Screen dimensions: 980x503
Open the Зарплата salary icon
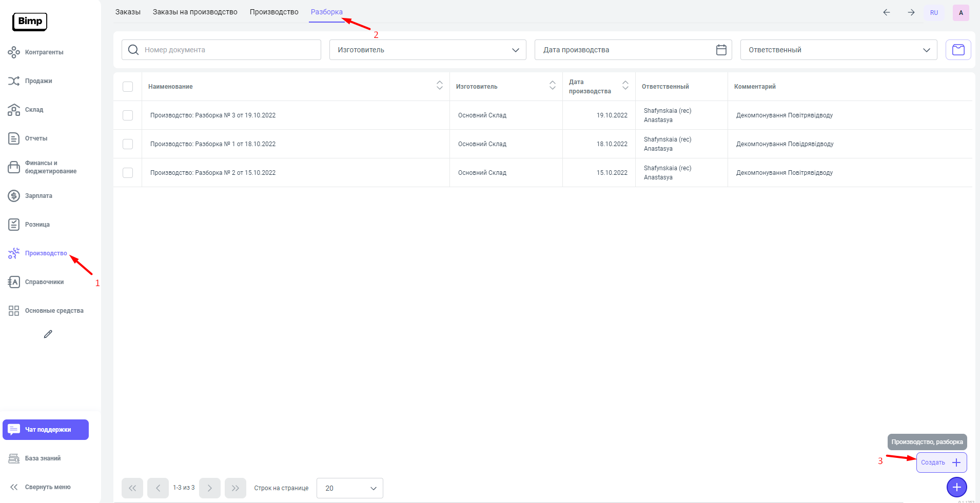[x=14, y=196]
